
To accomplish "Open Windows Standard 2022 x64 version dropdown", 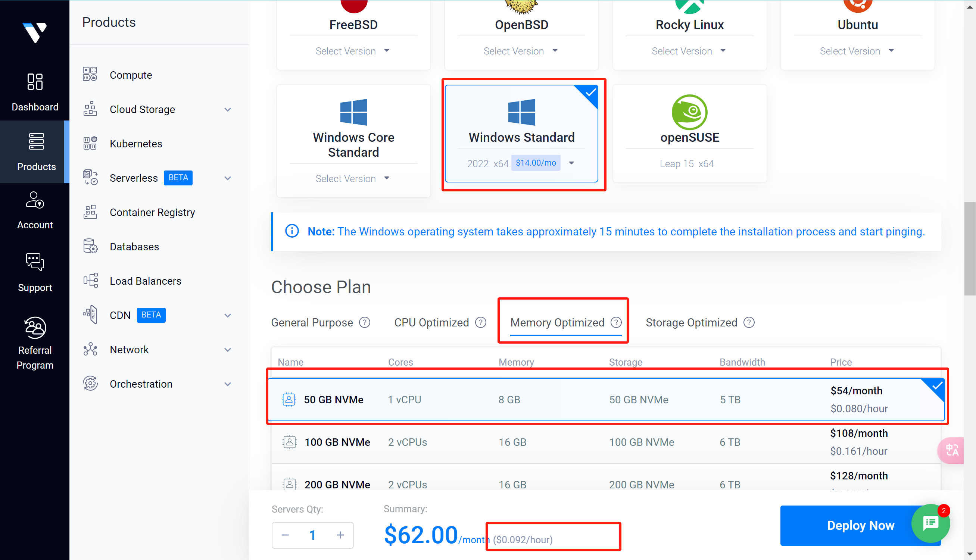I will [521, 163].
